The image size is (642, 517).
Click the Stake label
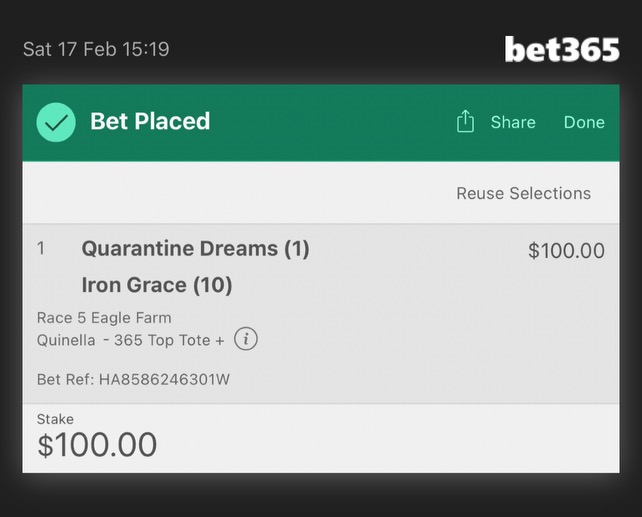[x=55, y=419]
